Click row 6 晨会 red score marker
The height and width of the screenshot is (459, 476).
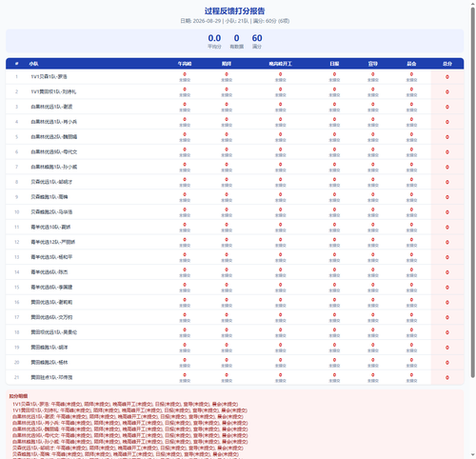411,150
